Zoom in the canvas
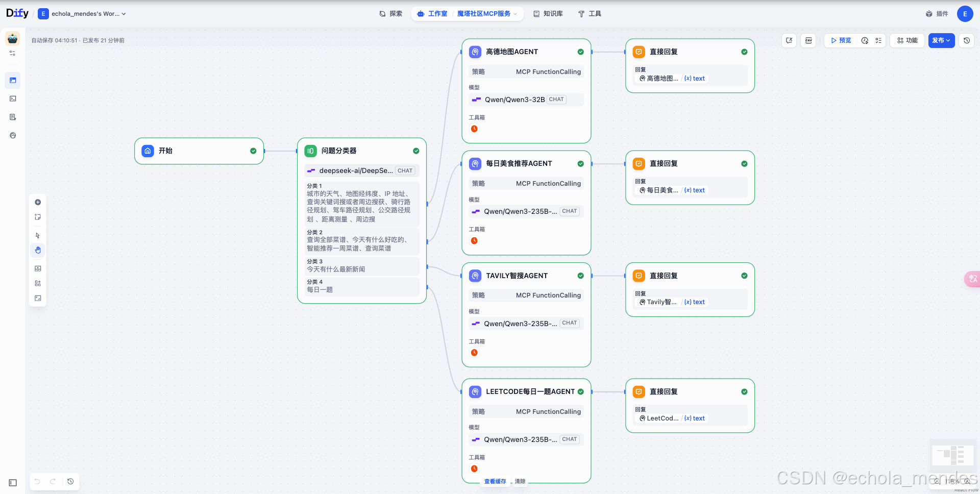This screenshot has height=494, width=980. click(x=967, y=481)
